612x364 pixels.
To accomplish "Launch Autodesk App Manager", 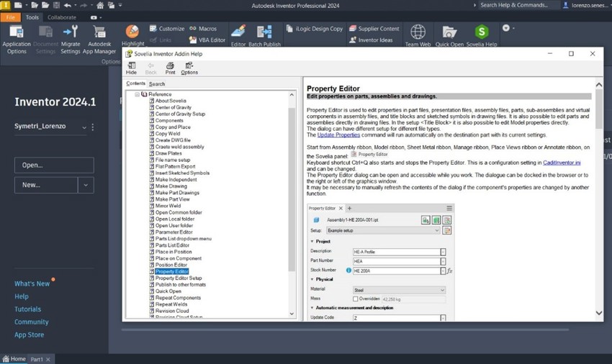I will (x=99, y=40).
